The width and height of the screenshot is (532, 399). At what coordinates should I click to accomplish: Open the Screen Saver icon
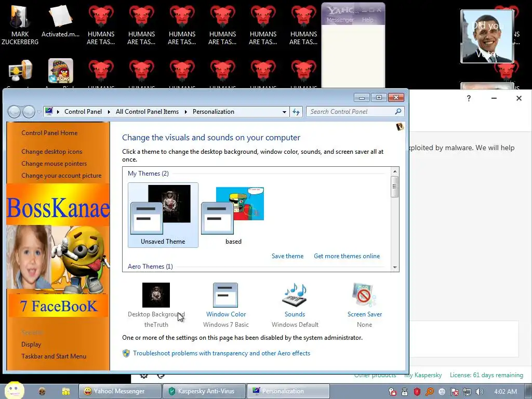coord(364,295)
